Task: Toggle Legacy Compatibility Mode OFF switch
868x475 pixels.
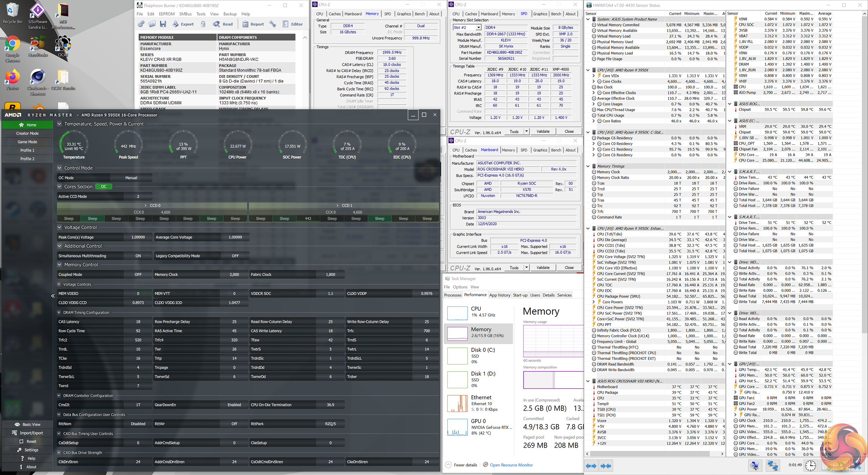Action: pyautogui.click(x=235, y=256)
